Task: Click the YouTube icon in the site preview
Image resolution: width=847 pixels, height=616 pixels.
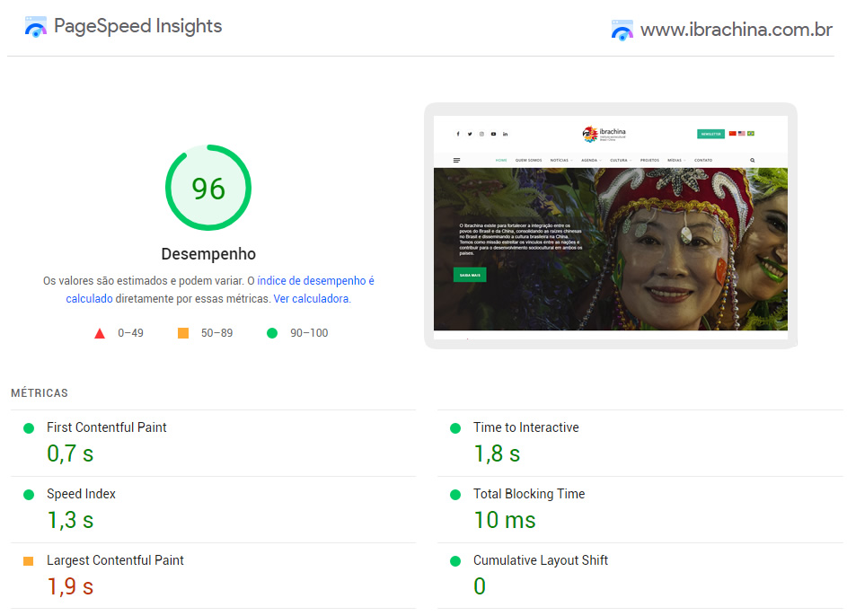Action: [493, 134]
